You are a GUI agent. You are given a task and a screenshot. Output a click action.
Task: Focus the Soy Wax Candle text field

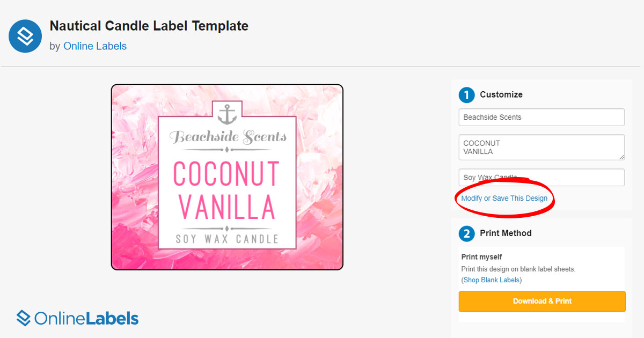coord(541,178)
